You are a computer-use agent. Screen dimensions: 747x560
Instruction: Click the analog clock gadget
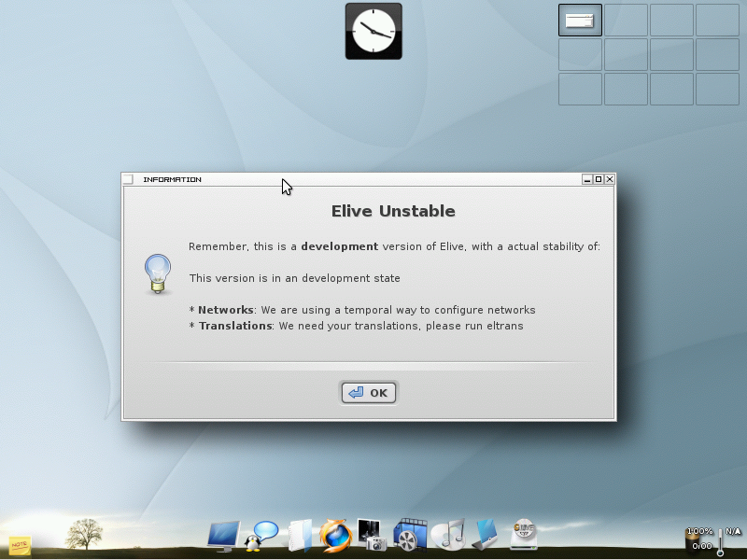click(373, 32)
